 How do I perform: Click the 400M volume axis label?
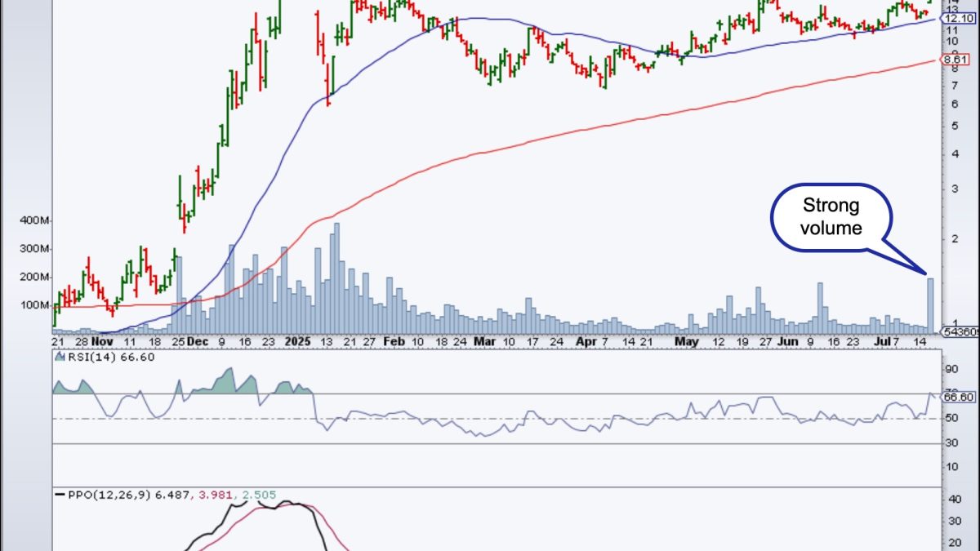(x=36, y=221)
